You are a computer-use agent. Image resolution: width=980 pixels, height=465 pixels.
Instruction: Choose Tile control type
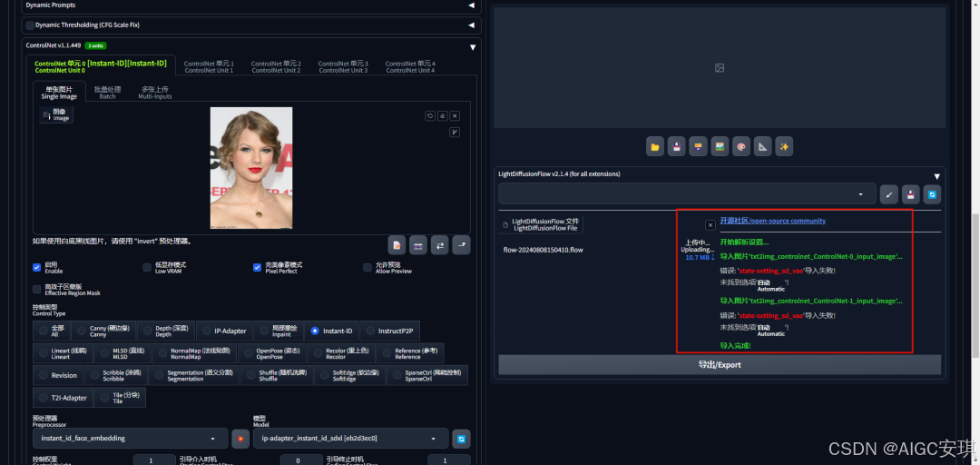pos(120,398)
